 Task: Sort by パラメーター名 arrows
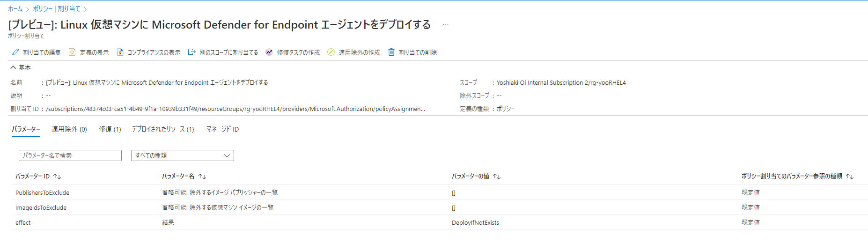[202, 177]
